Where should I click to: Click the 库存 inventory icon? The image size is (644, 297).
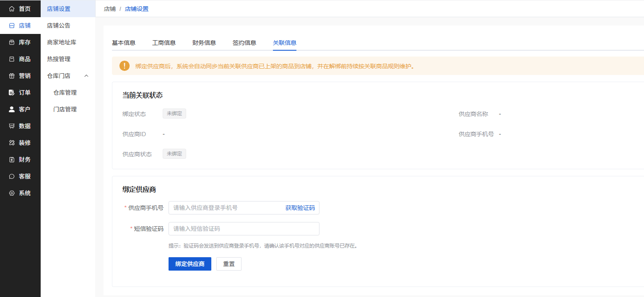pos(12,42)
